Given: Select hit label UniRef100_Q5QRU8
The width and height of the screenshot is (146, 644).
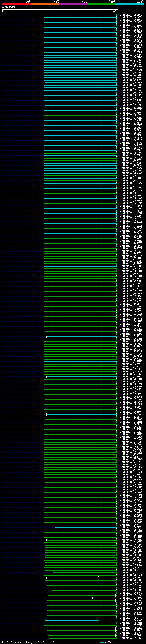Looking at the screenshot, I should pos(131,87).
